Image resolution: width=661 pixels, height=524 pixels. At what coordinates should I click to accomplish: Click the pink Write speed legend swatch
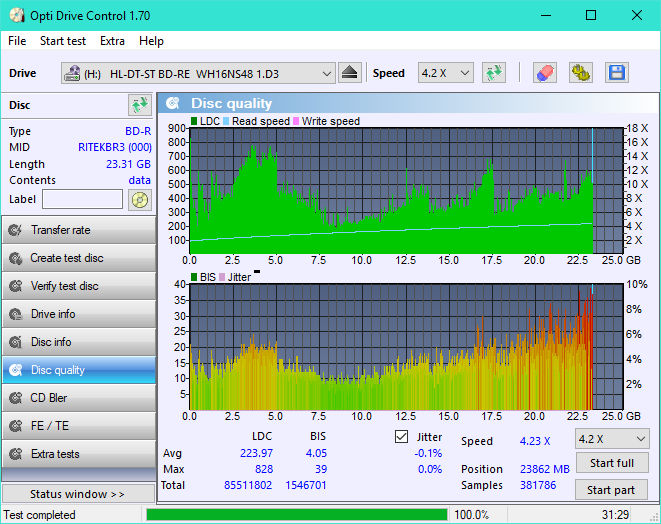coord(296,121)
